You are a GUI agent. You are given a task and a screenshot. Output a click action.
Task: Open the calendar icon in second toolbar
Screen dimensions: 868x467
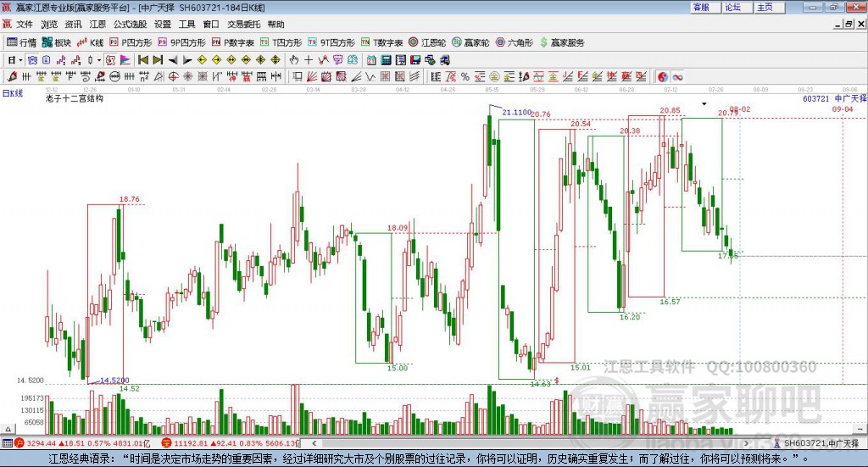point(371,60)
